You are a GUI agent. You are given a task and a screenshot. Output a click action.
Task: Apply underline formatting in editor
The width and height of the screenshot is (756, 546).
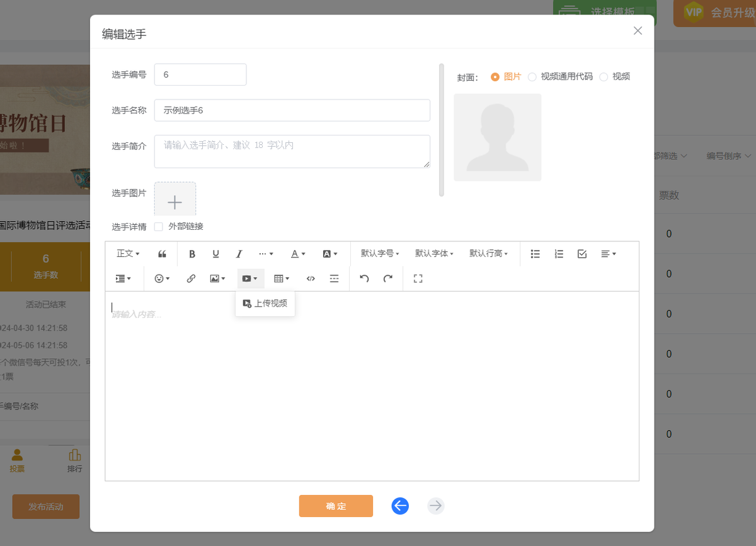215,254
